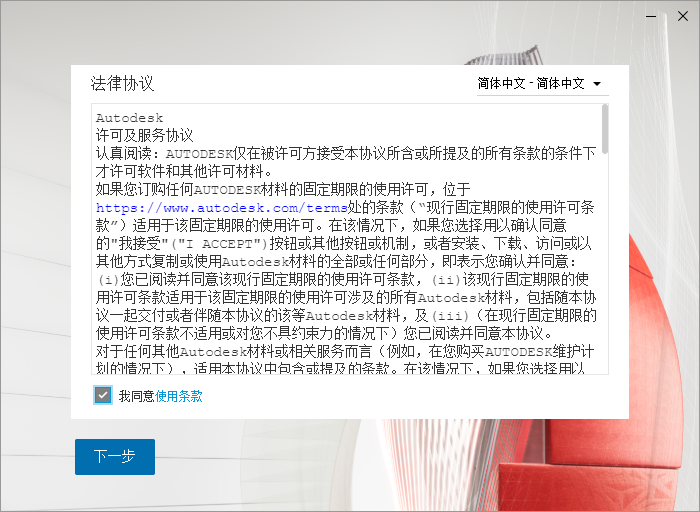Screen dimensions: 700x512
Task: Click the Autodesk line atop the agreement
Action: click(129, 118)
